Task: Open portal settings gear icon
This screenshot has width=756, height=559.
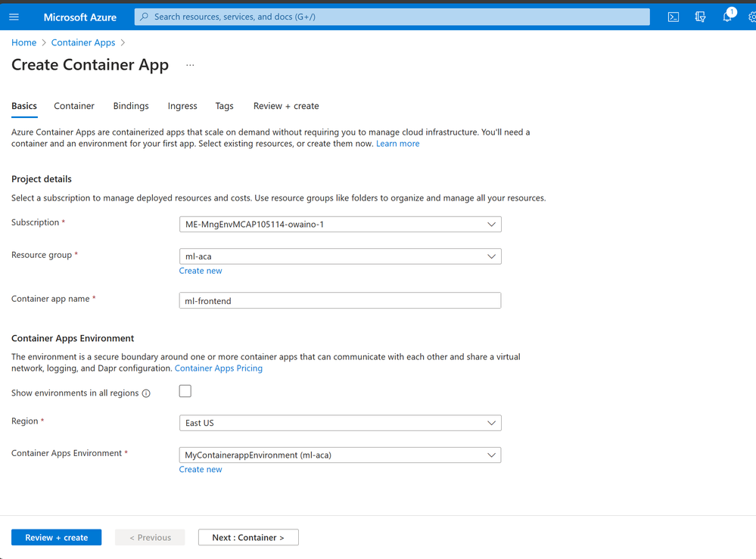Action: click(751, 17)
